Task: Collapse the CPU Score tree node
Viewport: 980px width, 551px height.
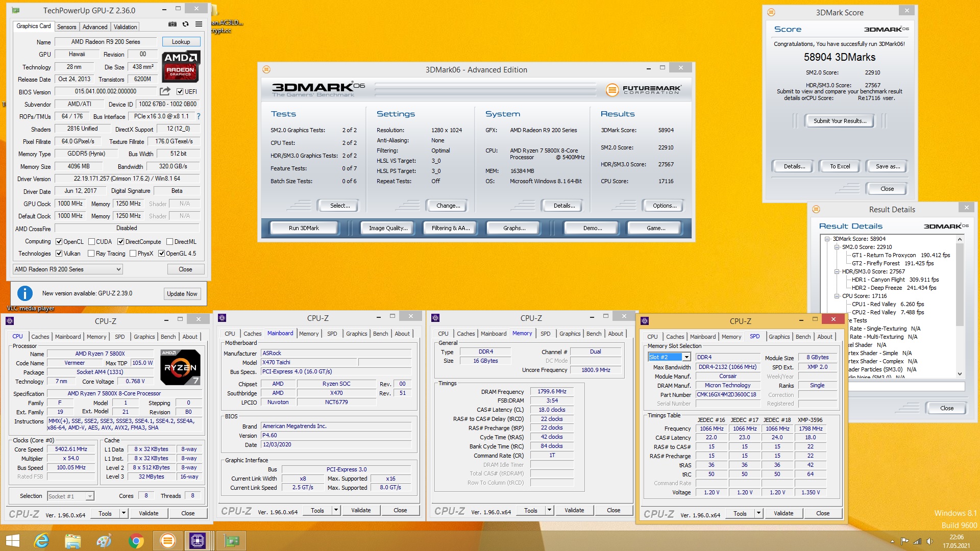Action: click(837, 296)
